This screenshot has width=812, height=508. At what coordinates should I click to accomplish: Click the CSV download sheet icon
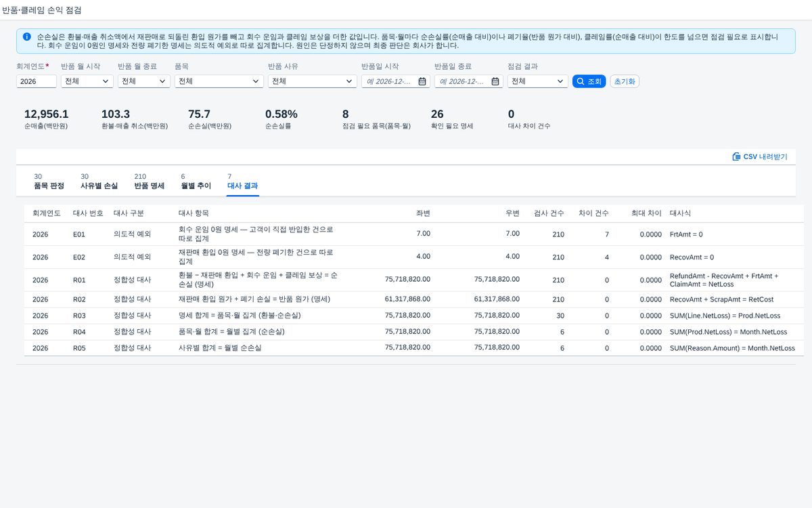[x=736, y=156]
